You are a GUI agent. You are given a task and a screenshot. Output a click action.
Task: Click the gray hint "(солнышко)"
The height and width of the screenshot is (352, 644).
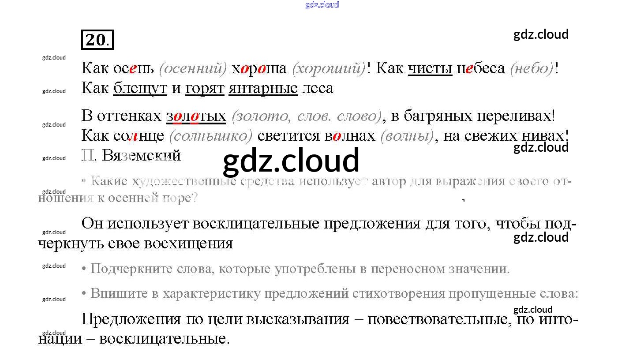click(211, 136)
